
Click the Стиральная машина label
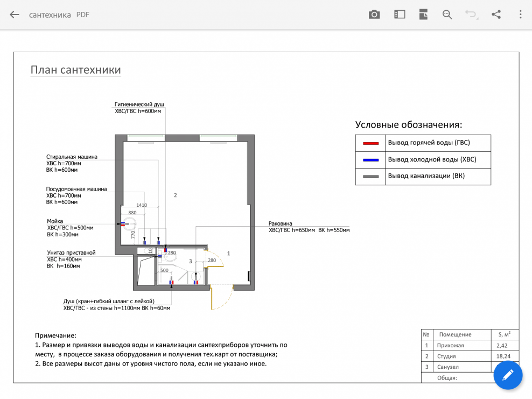click(72, 157)
